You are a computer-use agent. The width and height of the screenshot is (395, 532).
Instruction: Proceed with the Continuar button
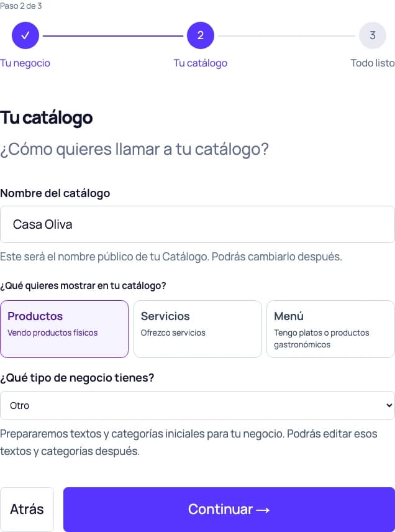(229, 509)
